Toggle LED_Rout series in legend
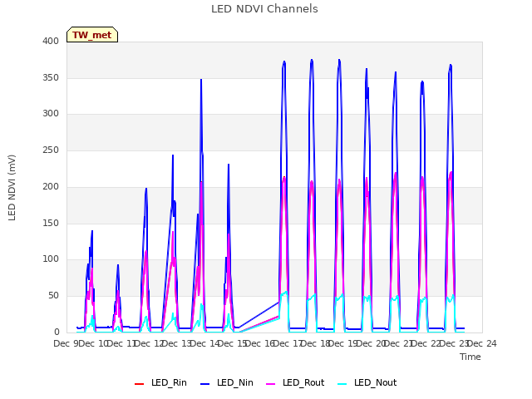 295,382
